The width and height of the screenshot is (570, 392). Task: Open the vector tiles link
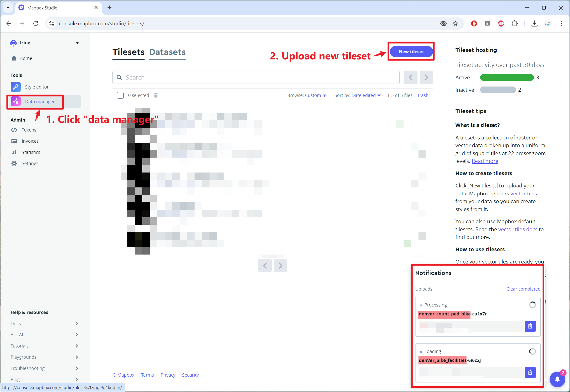click(523, 193)
